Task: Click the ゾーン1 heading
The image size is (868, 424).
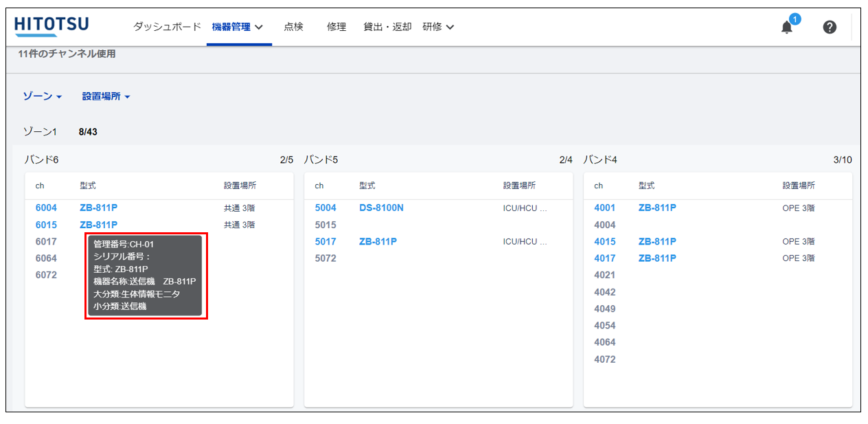Action: click(x=41, y=131)
